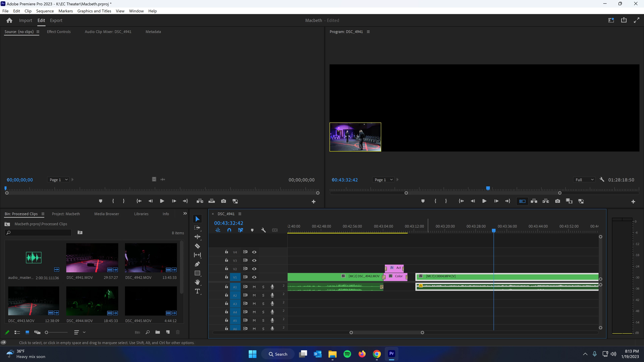644x362 pixels.
Task: Toggle lock on track V1
Action: point(227,277)
